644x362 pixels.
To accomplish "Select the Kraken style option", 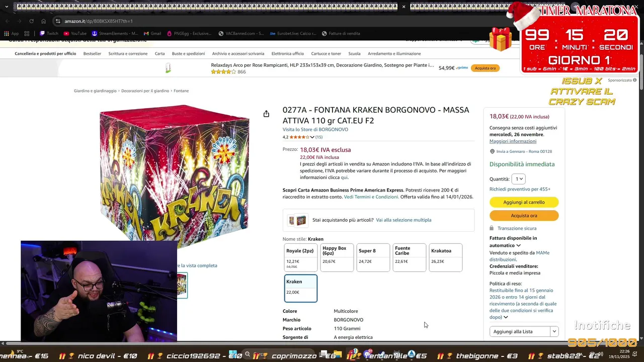I will click(x=301, y=288).
